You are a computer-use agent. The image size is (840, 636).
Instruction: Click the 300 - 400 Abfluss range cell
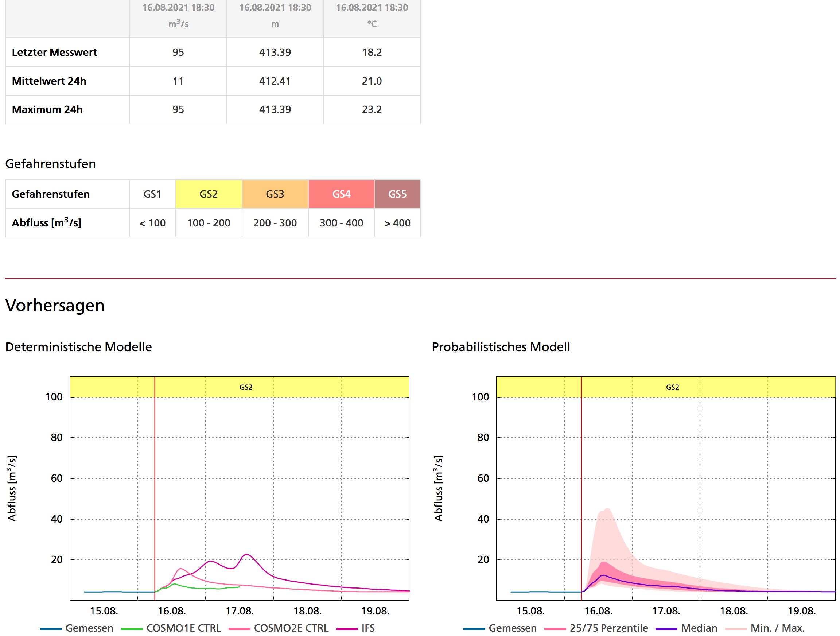(341, 223)
